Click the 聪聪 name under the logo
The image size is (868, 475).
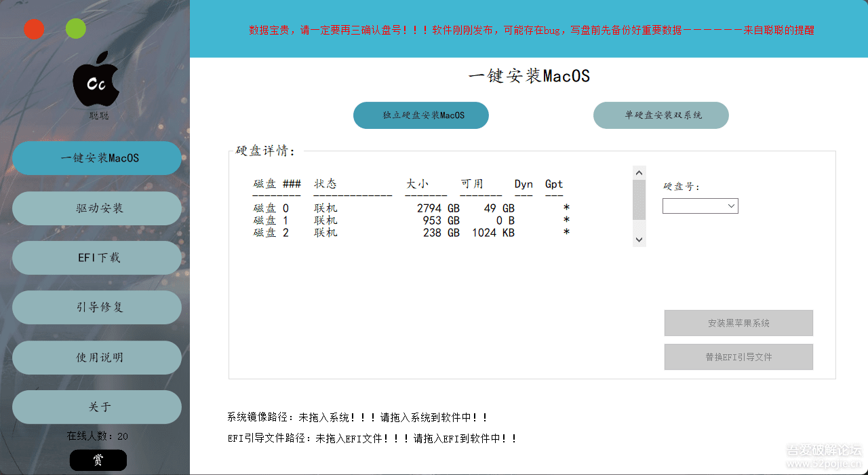pyautogui.click(x=98, y=115)
